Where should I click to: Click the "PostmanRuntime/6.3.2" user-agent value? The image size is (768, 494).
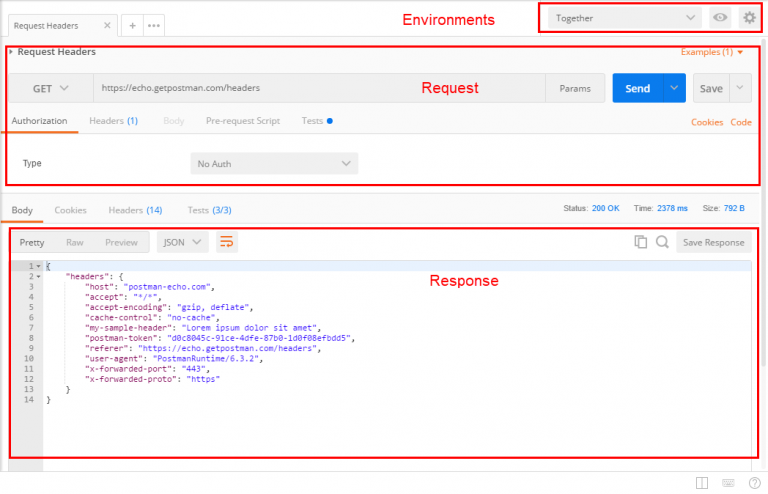(206, 359)
